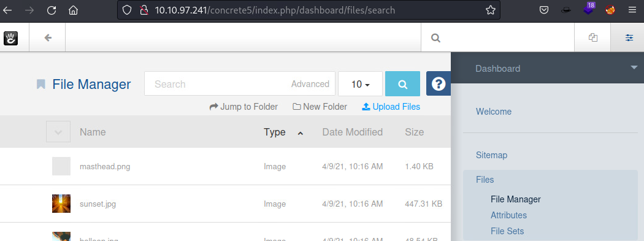This screenshot has height=241, width=644.
Task: Collapse the Dashboard panel arrow
Action: click(x=634, y=67)
